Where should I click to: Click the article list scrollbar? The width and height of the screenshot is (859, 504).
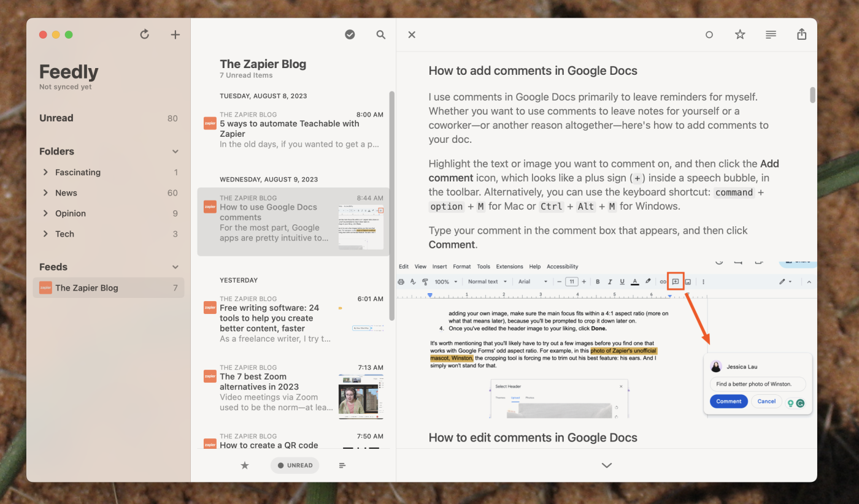click(392, 205)
